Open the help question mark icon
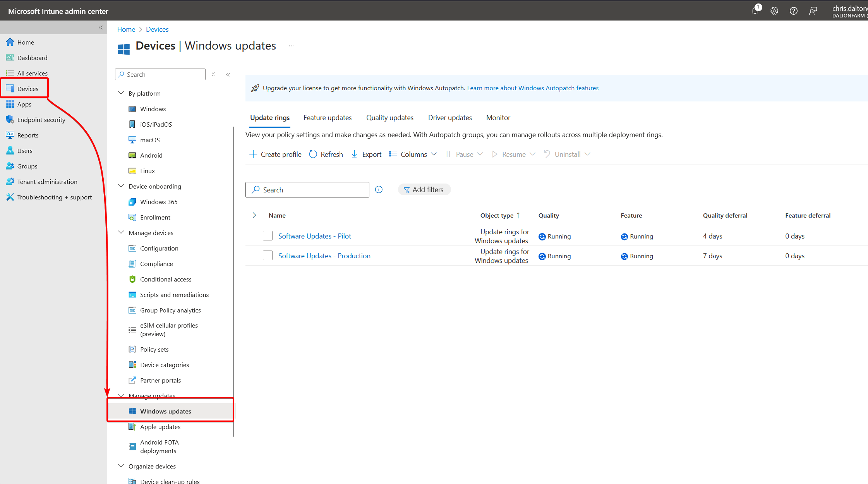Image resolution: width=868 pixels, height=484 pixels. click(794, 11)
